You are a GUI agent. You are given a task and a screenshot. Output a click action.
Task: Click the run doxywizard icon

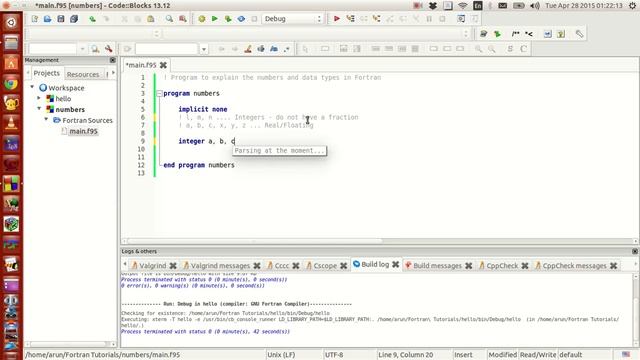(x=484, y=34)
